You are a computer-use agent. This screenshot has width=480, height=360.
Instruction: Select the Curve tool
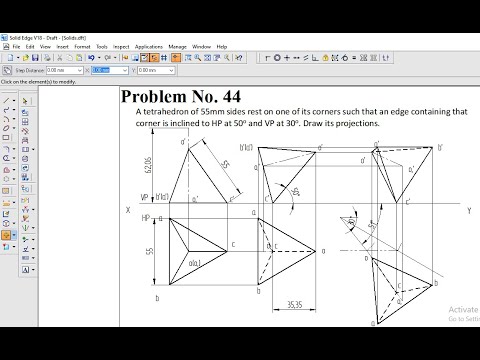6,109
